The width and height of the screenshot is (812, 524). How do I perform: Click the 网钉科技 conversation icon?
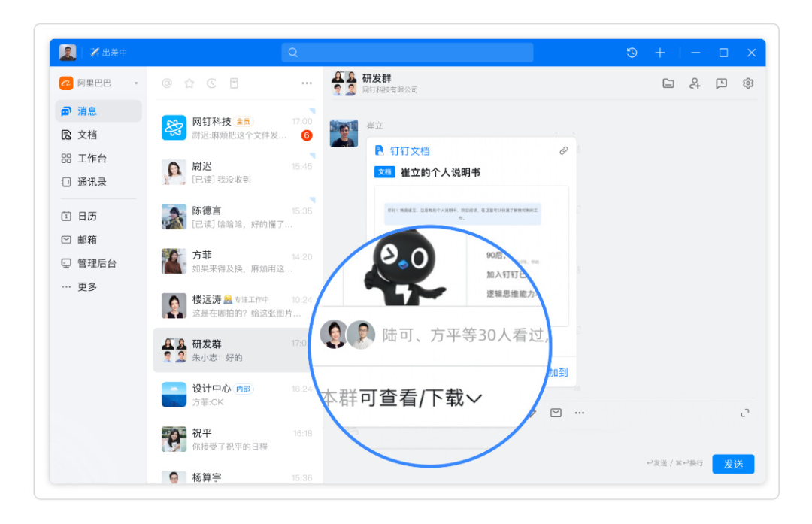(174, 127)
